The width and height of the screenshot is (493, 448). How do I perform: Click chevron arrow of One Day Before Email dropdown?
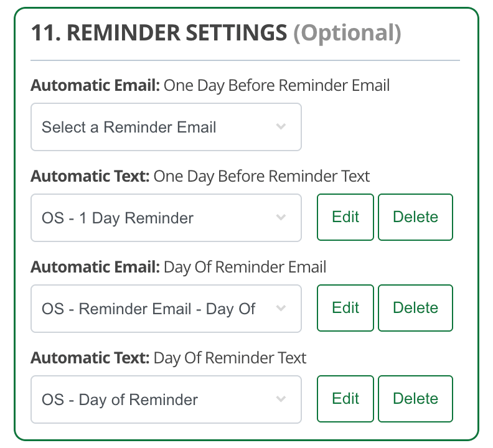point(281,127)
